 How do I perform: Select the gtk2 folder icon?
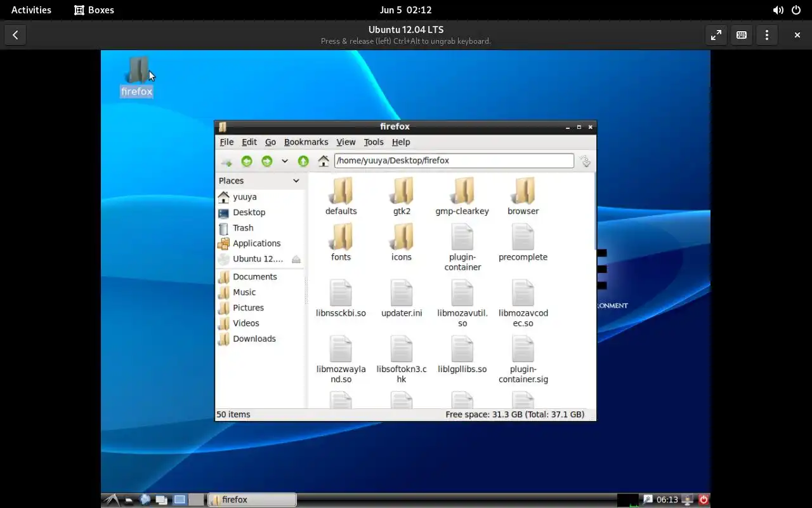click(x=402, y=190)
